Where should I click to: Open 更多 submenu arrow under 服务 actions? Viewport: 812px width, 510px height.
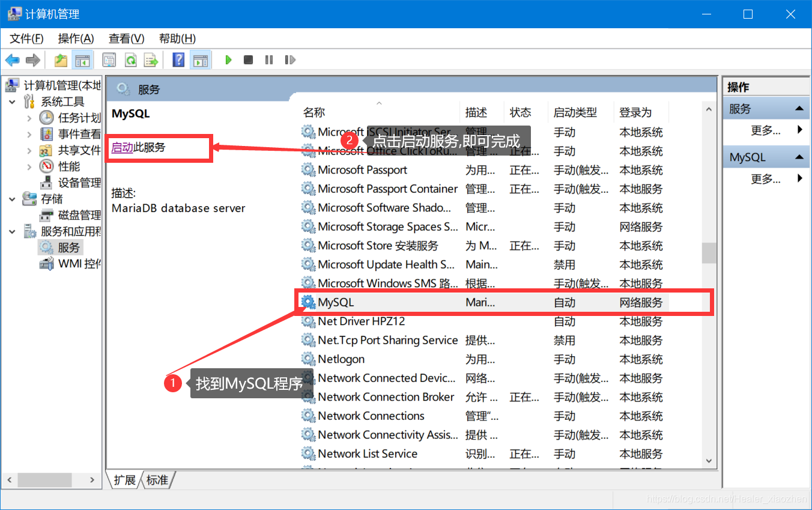coord(799,130)
